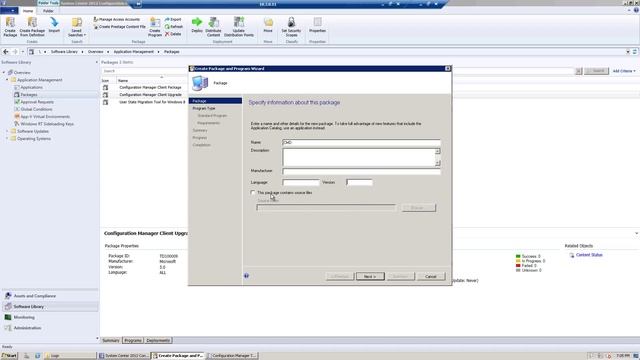The image size is (640, 360).
Task: Click Software Library in breadcrumb path
Action: [64, 52]
